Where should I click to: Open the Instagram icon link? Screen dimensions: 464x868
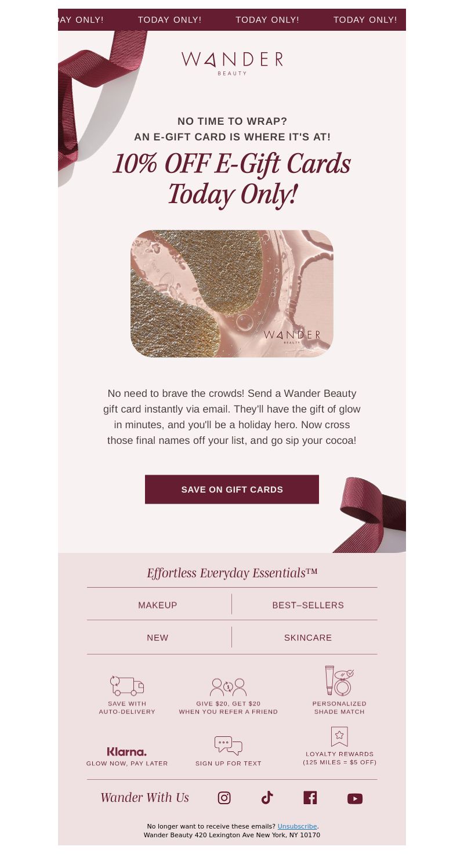click(x=224, y=798)
